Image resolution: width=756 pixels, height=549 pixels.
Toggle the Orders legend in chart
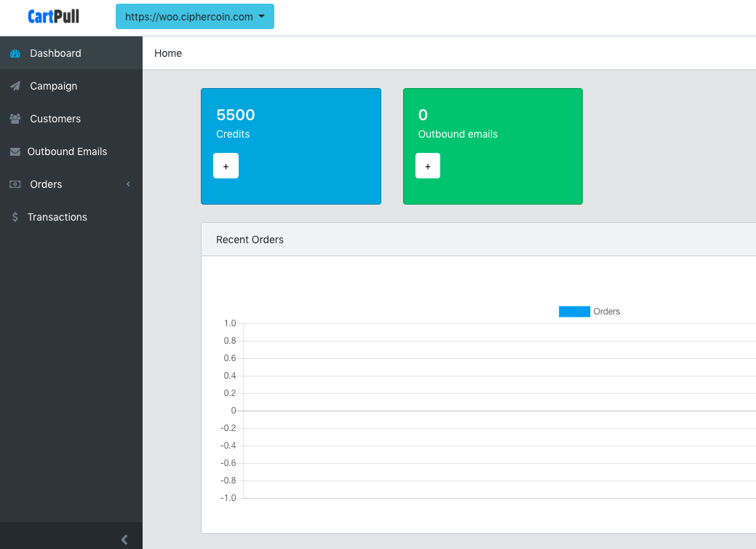(x=606, y=312)
